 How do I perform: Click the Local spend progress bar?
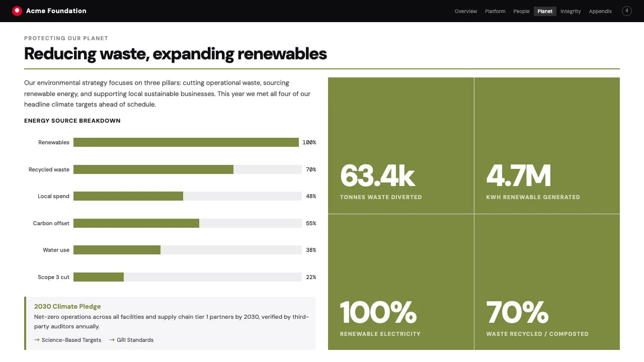tap(187, 196)
